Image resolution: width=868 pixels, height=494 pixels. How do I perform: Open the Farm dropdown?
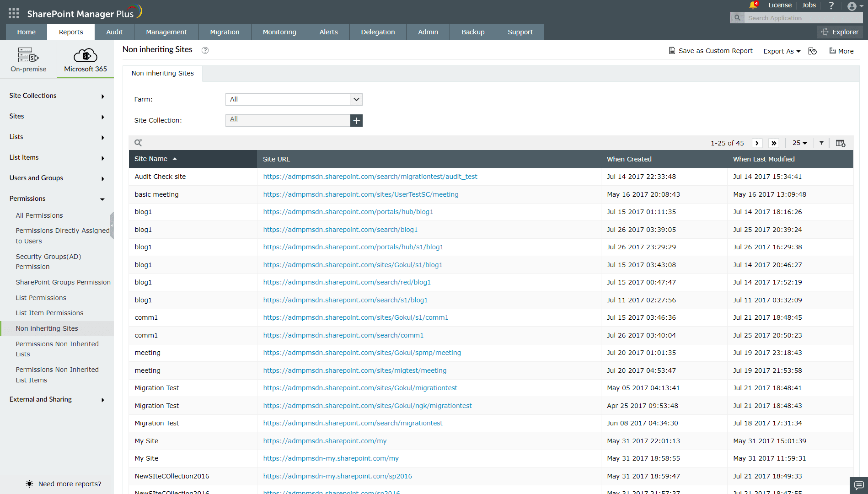[x=294, y=99]
